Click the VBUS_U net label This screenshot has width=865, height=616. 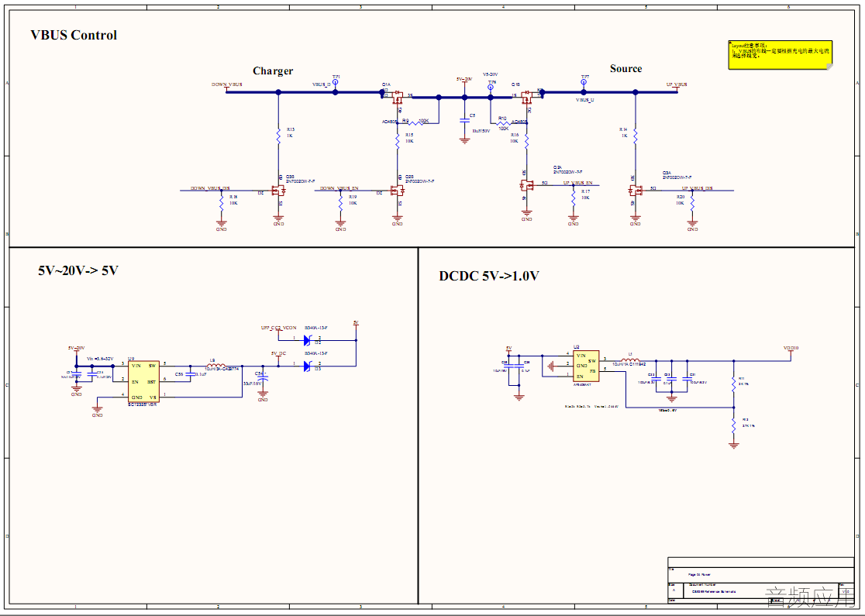pyautogui.click(x=584, y=101)
